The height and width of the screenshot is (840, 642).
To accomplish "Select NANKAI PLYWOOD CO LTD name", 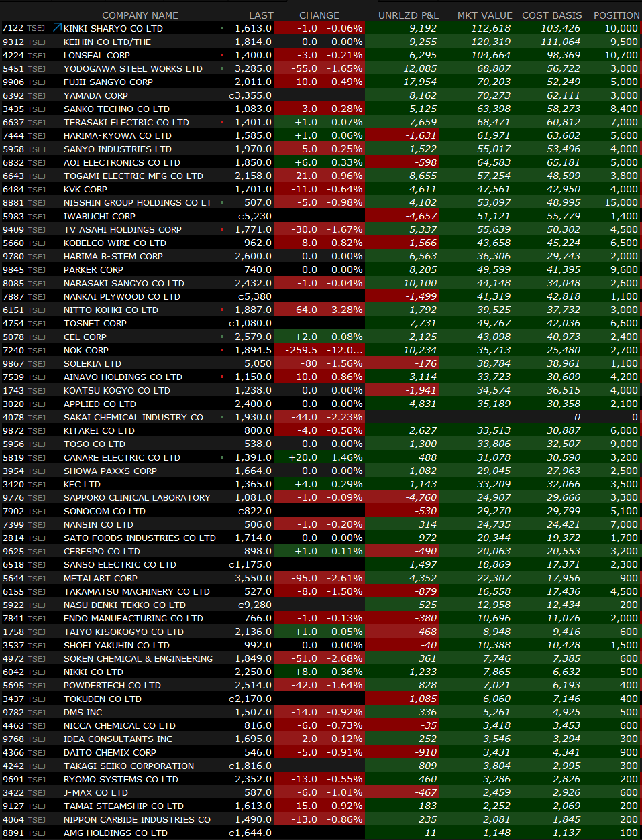I will pos(121,296).
